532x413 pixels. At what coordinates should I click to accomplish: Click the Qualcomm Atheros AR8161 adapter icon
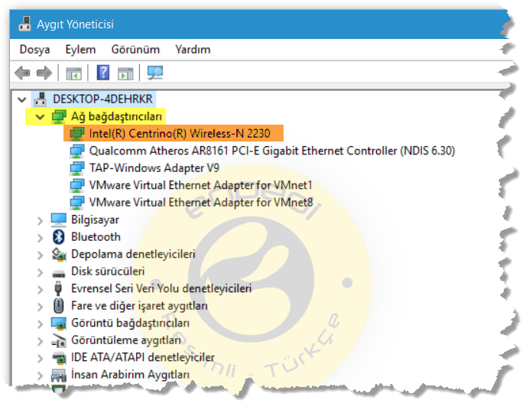pyautogui.click(x=77, y=151)
